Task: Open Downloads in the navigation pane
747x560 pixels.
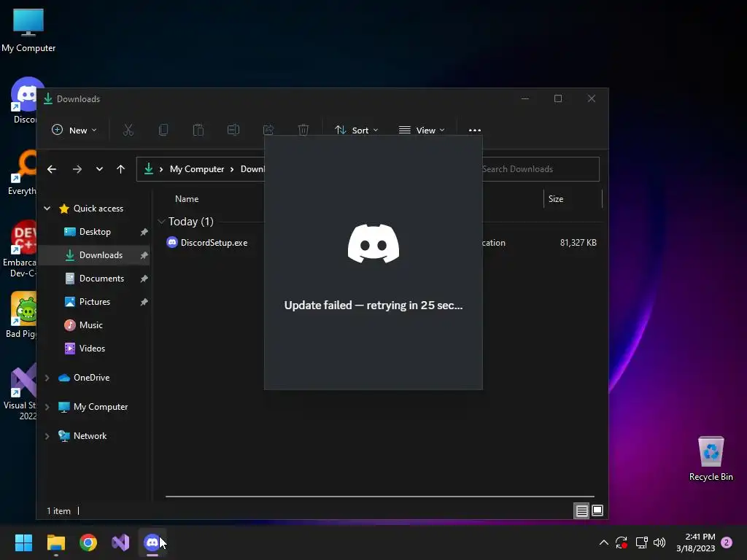Action: point(101,254)
